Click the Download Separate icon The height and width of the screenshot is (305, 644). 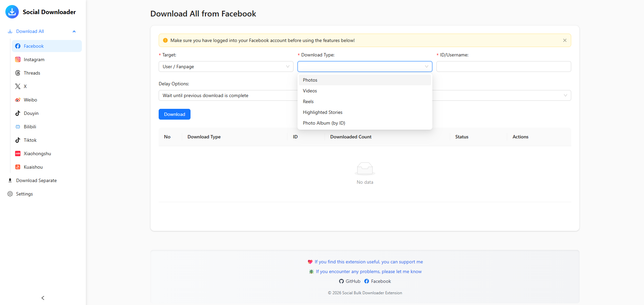(x=10, y=180)
